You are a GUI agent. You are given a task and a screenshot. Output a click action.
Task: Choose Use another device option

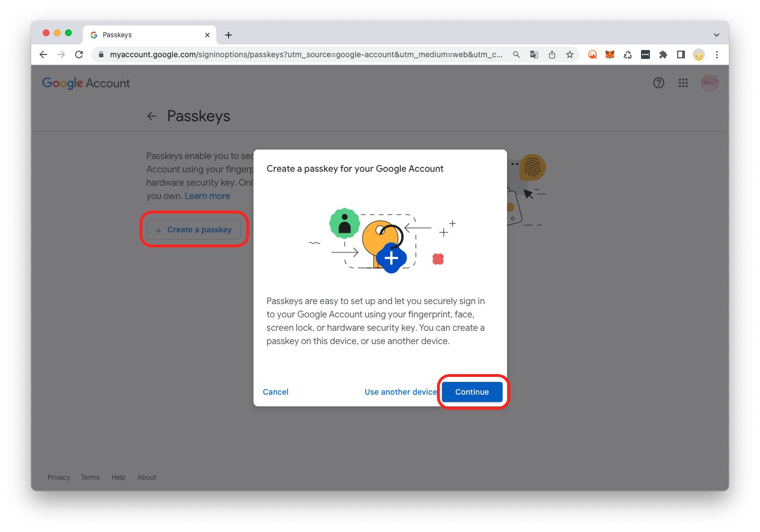tap(400, 392)
